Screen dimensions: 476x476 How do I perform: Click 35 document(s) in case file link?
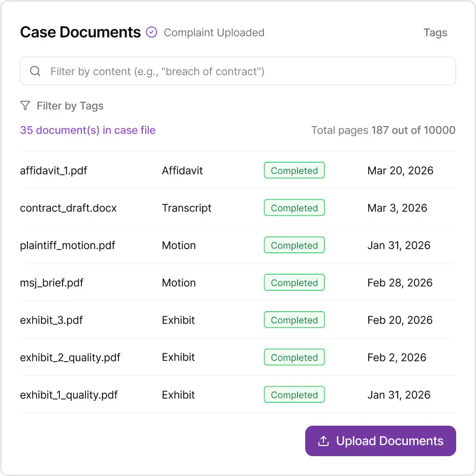(87, 130)
